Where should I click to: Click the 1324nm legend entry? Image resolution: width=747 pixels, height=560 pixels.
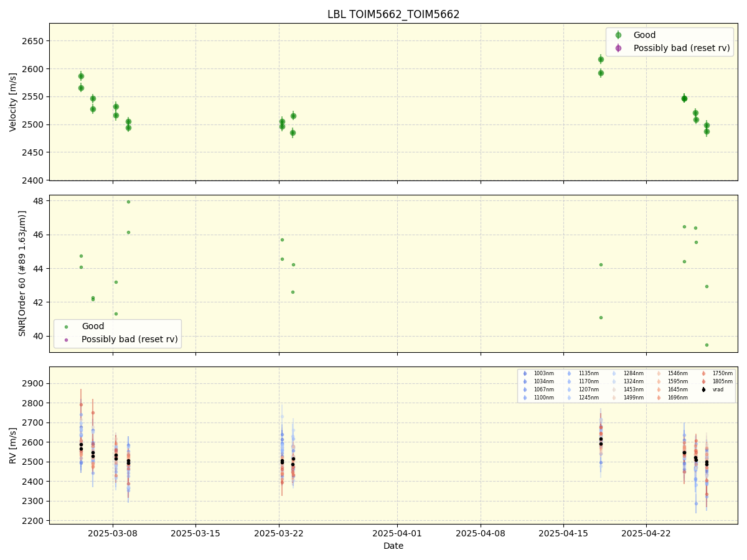(x=628, y=381)
